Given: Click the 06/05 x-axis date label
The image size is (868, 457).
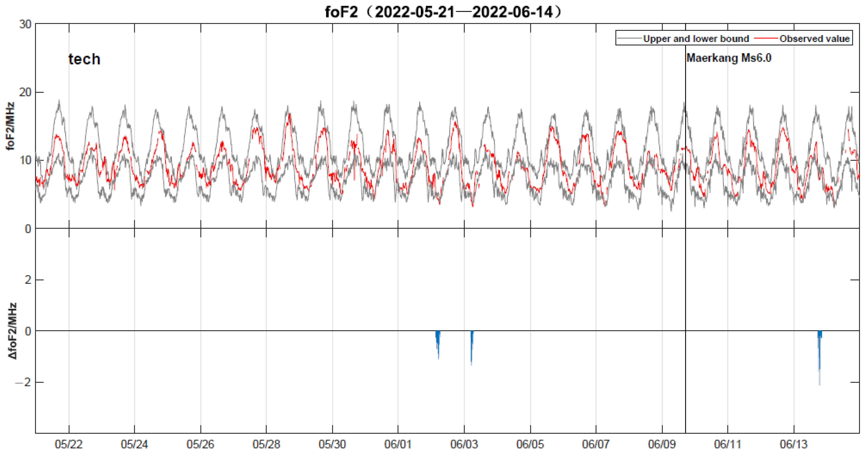Looking at the screenshot, I should click(x=530, y=444).
